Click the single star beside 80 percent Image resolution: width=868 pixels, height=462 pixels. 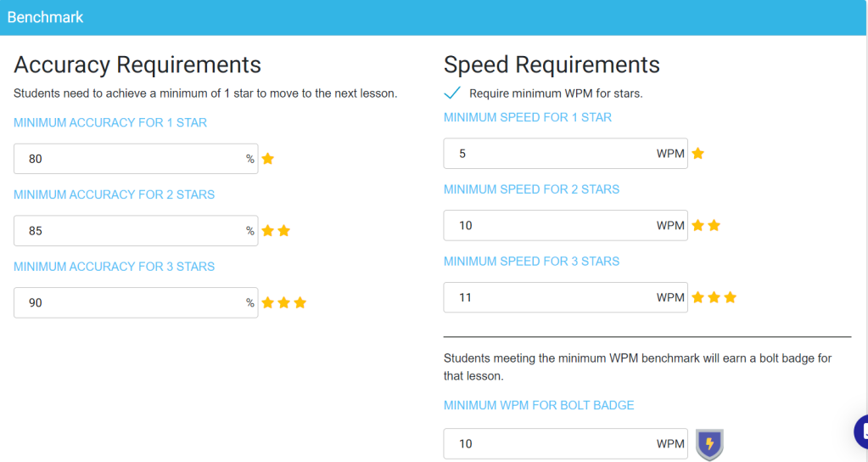click(268, 159)
